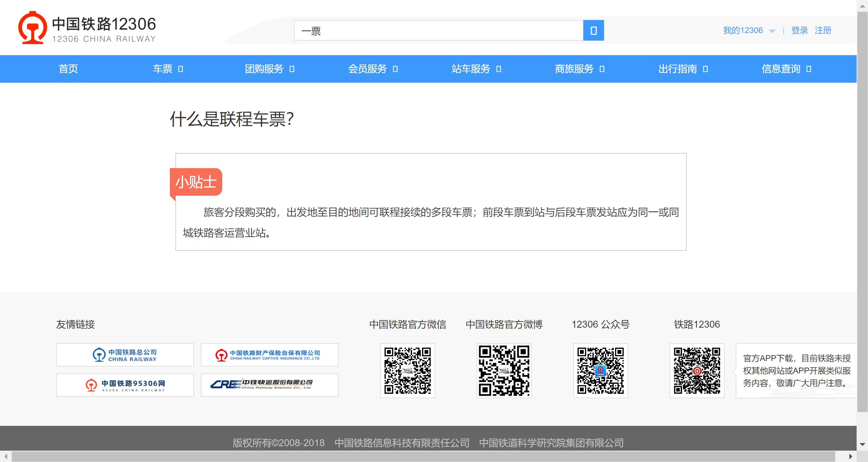Open the China Railway 95306 logo link

coord(125,385)
